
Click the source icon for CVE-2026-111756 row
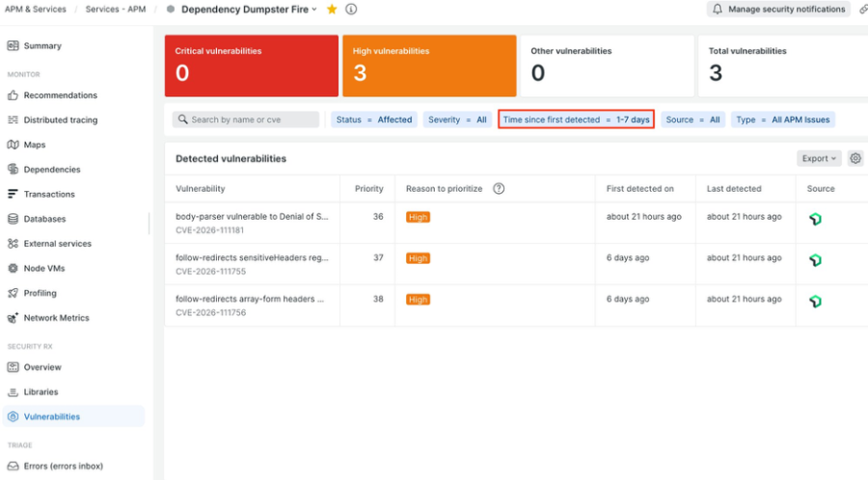pos(815,302)
